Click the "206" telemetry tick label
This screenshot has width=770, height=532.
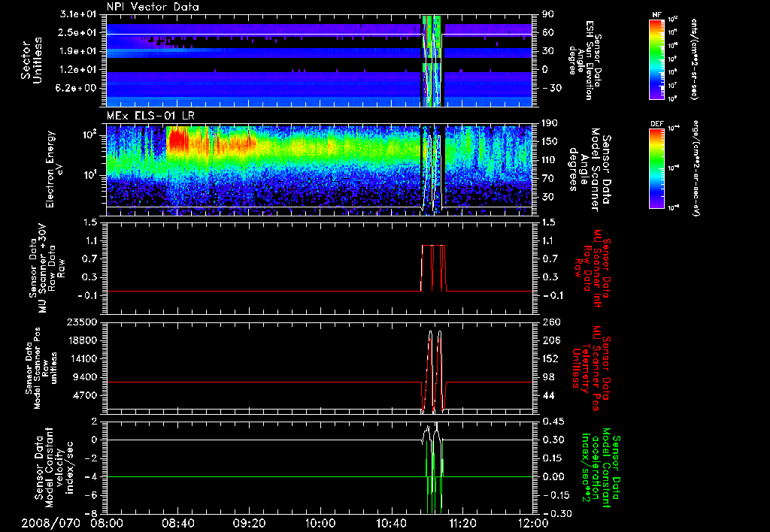[x=550, y=340]
